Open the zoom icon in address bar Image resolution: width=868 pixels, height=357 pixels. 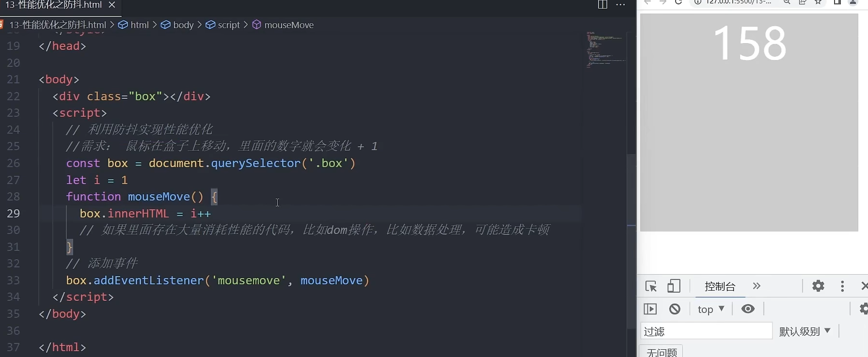pos(787,2)
